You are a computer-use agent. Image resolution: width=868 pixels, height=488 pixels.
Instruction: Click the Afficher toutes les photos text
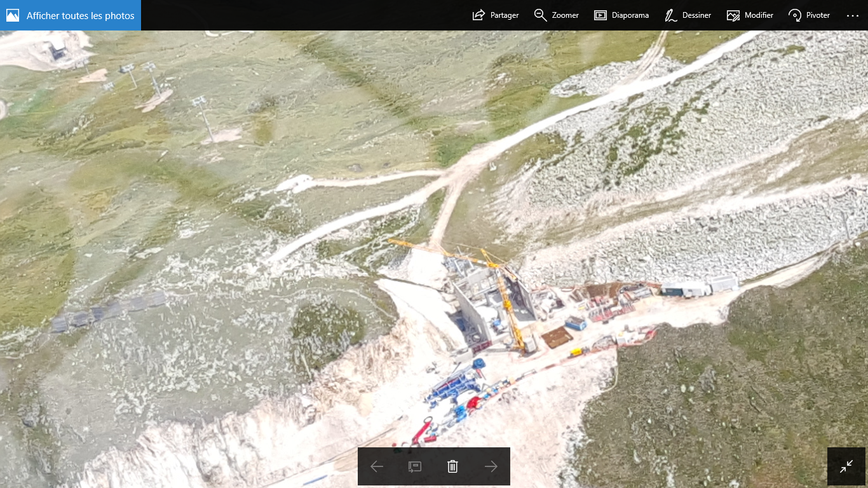(80, 15)
